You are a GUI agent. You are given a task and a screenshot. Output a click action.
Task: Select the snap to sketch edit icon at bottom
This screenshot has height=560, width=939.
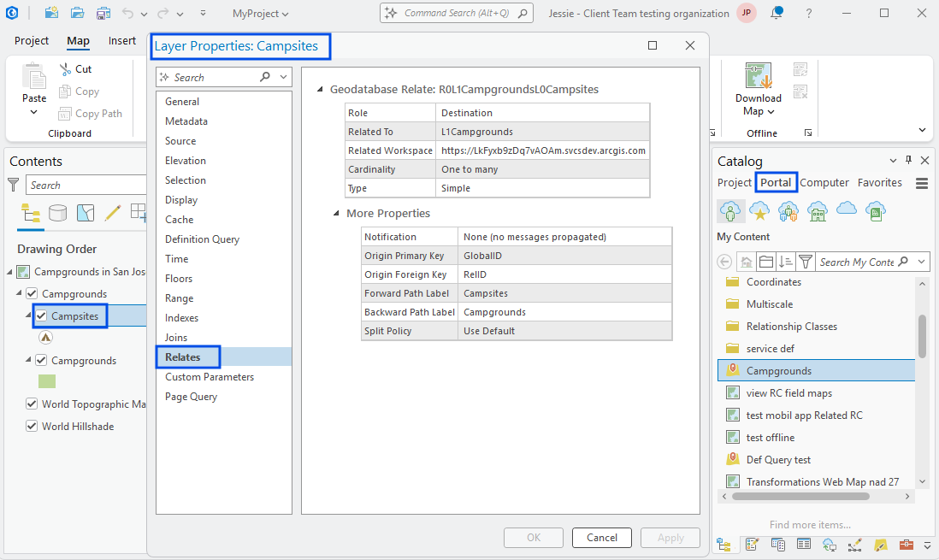point(854,545)
